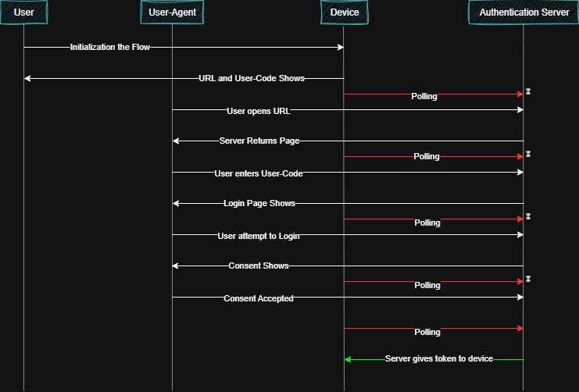Click the first Polling label under URL message

tap(424, 97)
